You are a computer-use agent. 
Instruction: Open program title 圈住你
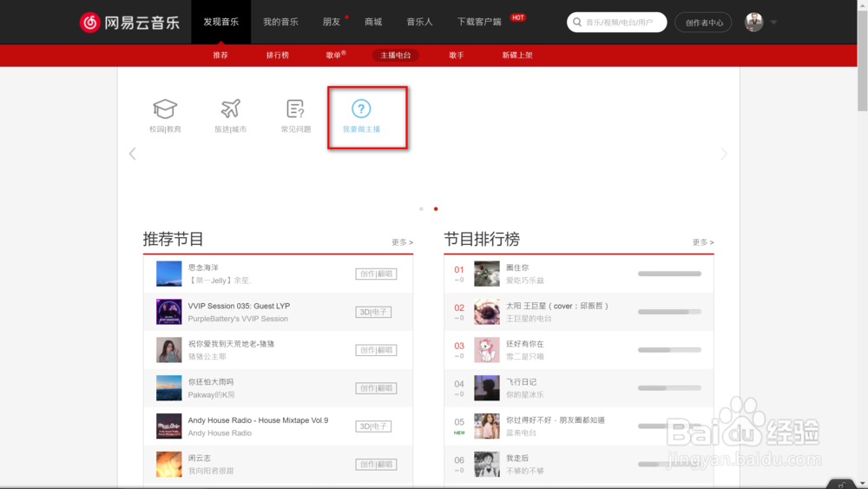click(x=517, y=268)
